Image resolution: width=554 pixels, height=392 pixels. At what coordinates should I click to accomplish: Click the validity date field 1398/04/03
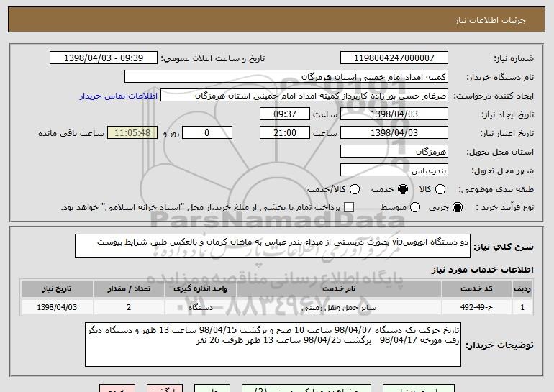click(394, 133)
